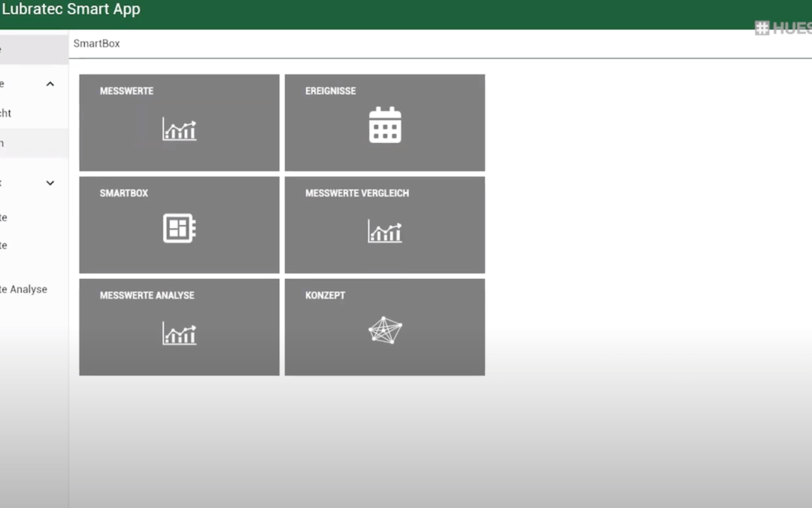Click the Lubratec Smart App title

[x=71, y=9]
